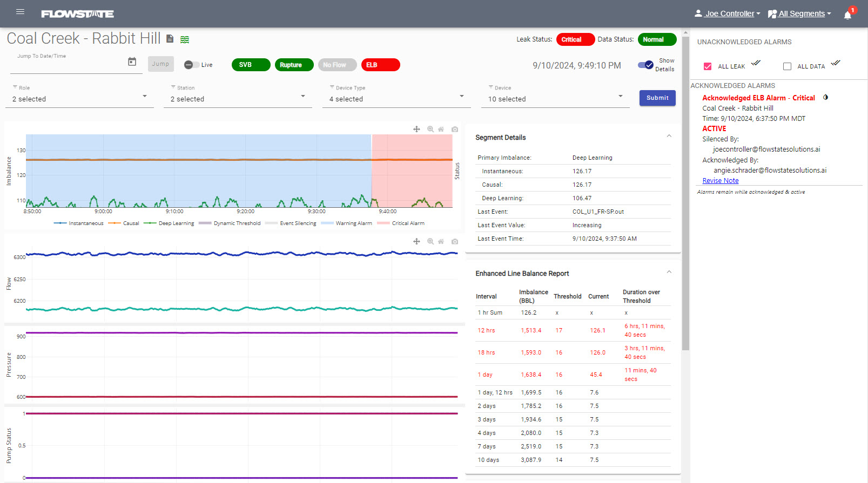Screen dimensions: 868x483
Task: Click the Last Event Value 'Increasing'
Action: click(x=587, y=225)
